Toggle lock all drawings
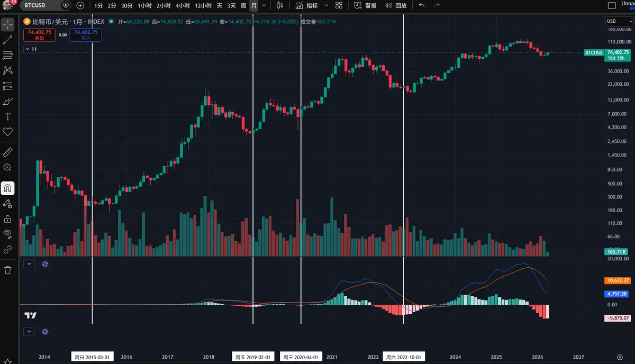Screen dimensions: 635x364 (x=8, y=219)
